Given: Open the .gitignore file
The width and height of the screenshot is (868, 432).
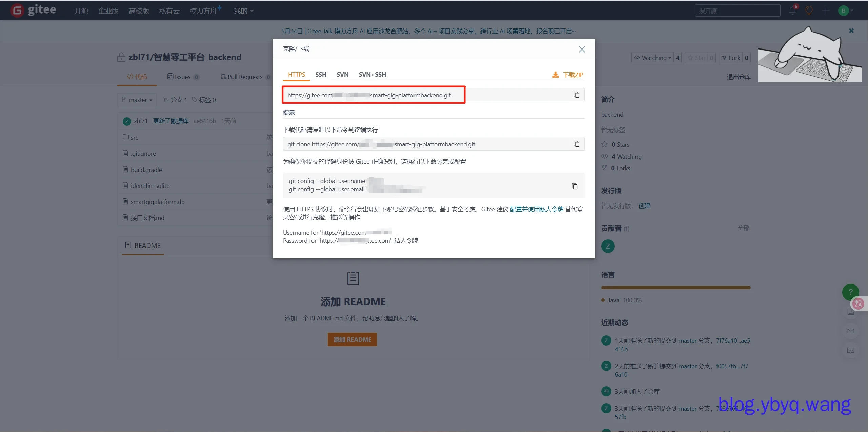Looking at the screenshot, I should (143, 153).
